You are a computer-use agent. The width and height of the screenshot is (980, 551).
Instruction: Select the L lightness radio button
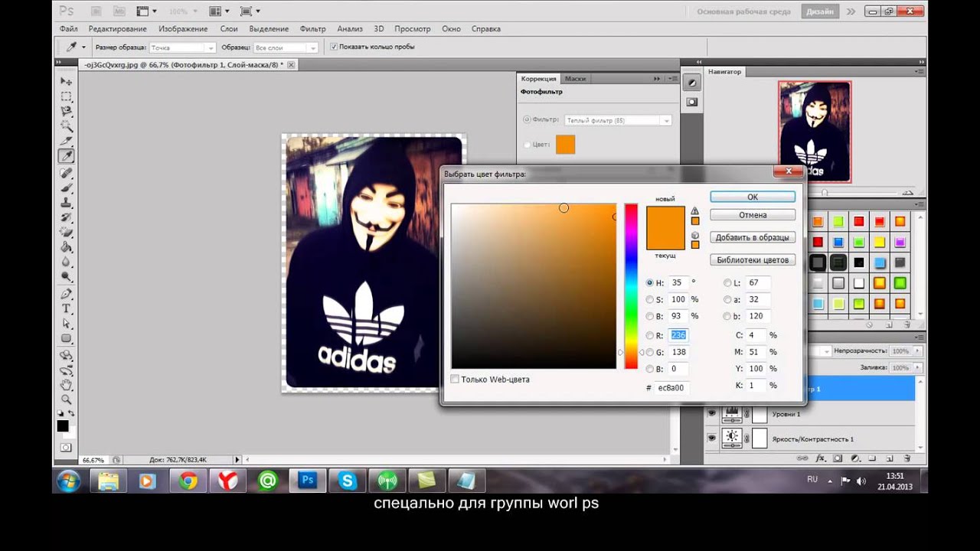coord(727,283)
